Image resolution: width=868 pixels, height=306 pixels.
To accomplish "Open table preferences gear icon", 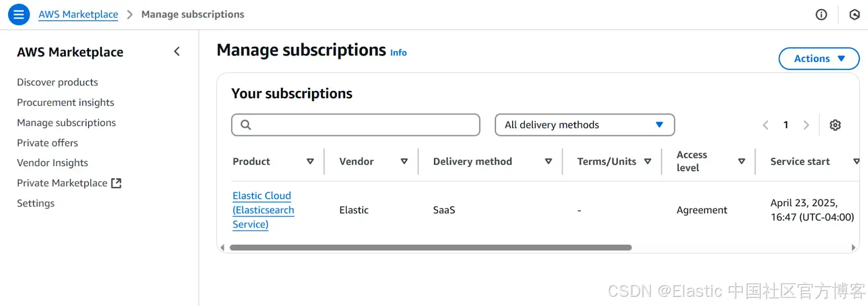I will [835, 125].
